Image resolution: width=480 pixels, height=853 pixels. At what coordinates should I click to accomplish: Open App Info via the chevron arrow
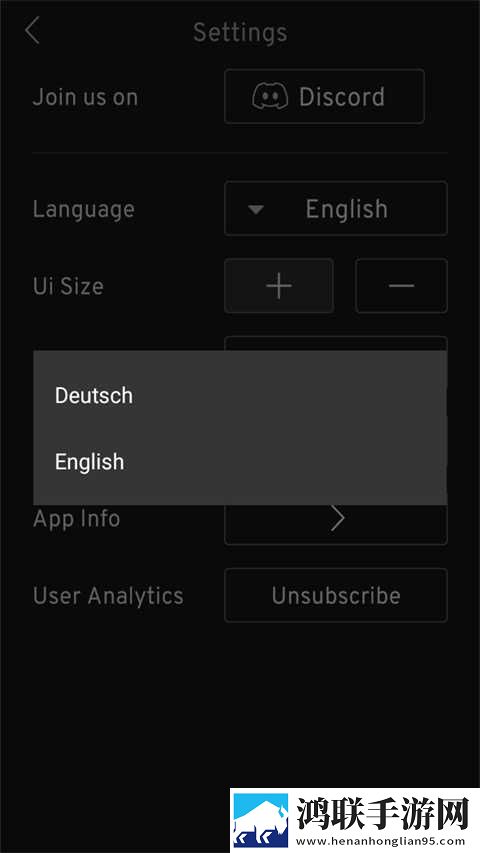337,519
